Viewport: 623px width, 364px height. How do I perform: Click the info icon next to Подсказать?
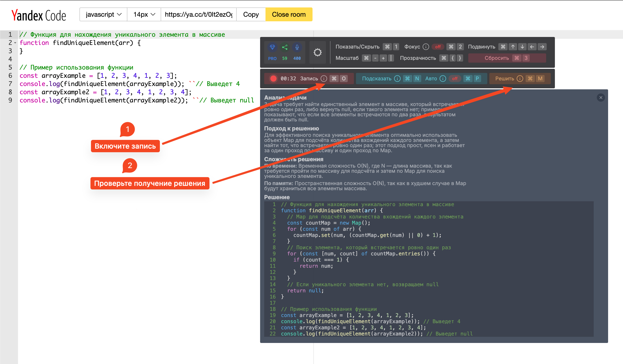pos(397,79)
